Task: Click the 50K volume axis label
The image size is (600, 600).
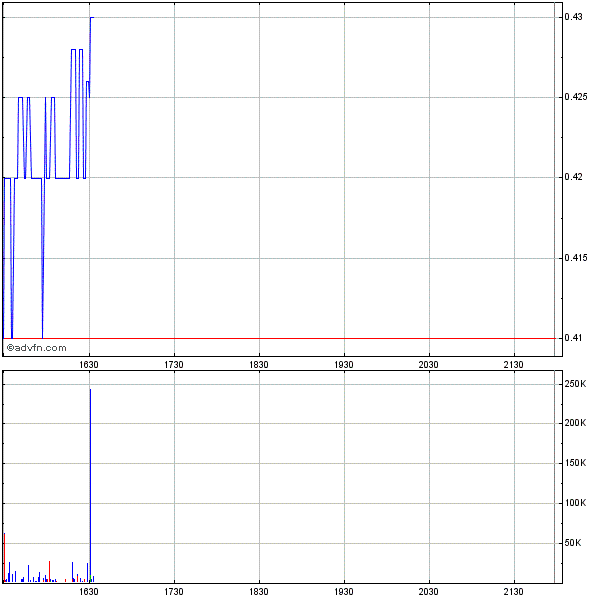Action: [x=573, y=543]
